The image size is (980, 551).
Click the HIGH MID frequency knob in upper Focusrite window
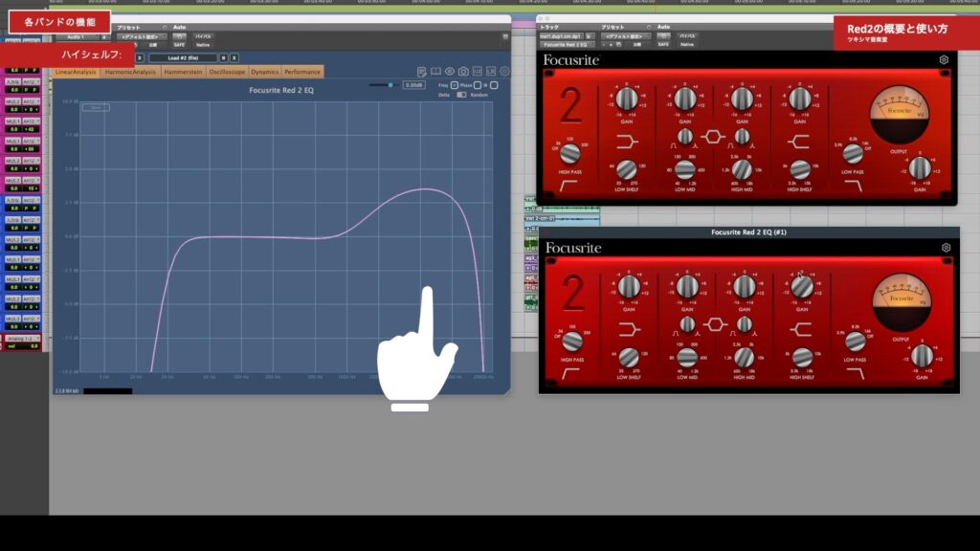click(x=742, y=169)
